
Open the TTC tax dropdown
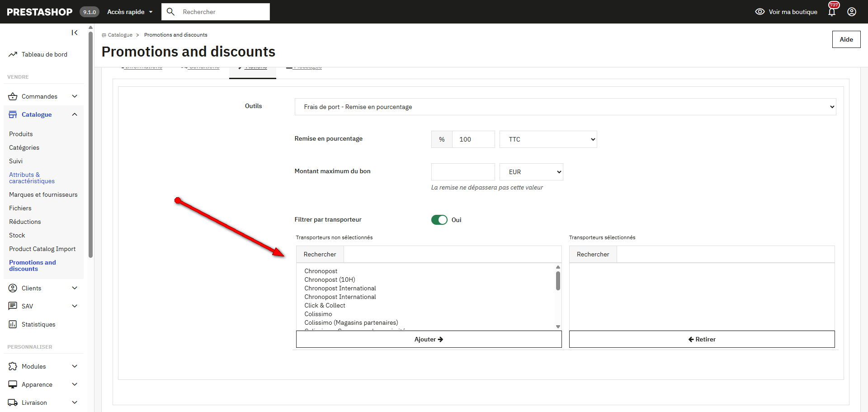548,139
